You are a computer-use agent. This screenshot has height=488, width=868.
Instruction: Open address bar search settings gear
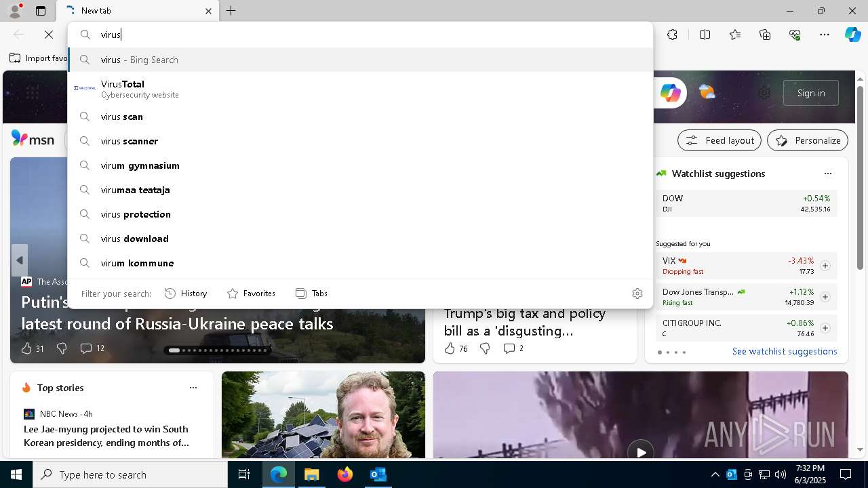pos(637,293)
